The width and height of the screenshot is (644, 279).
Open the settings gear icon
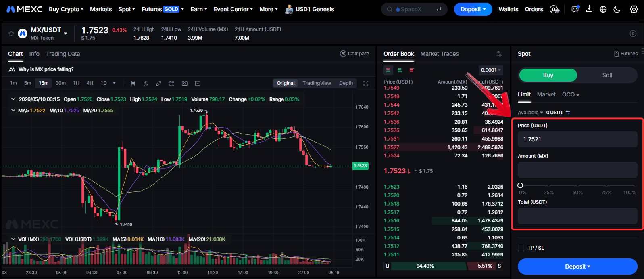point(634,9)
